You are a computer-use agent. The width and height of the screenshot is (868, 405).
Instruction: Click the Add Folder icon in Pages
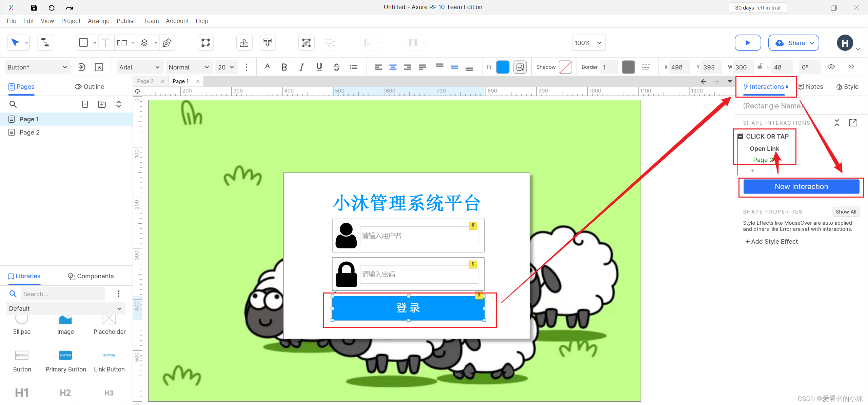coord(102,104)
